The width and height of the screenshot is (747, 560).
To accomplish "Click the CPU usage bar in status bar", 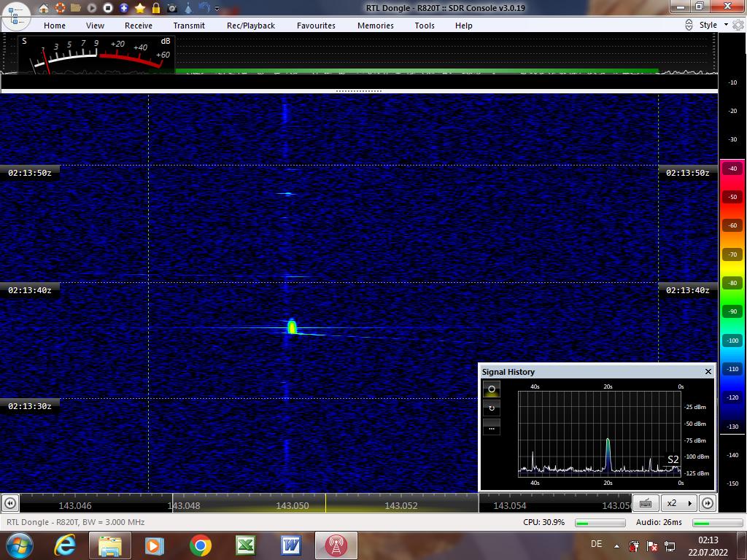I will (600, 522).
